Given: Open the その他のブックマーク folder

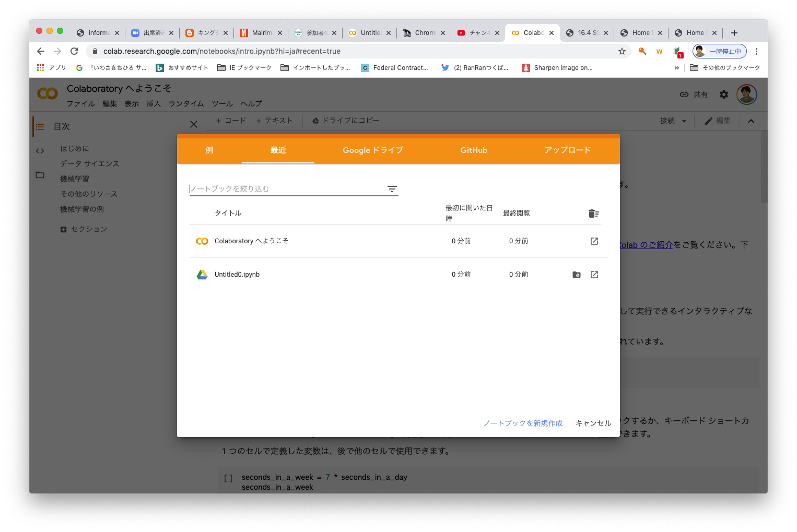Looking at the screenshot, I should pyautogui.click(x=725, y=68).
